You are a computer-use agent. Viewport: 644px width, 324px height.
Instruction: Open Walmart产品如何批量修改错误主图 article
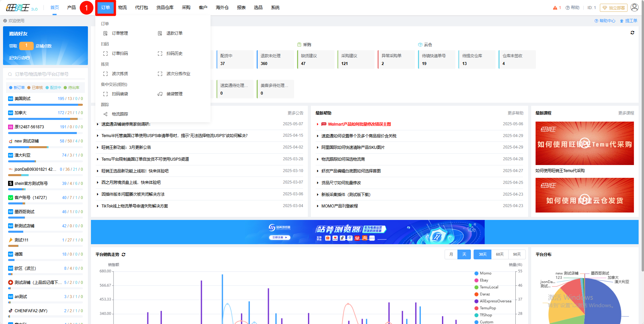coord(359,124)
